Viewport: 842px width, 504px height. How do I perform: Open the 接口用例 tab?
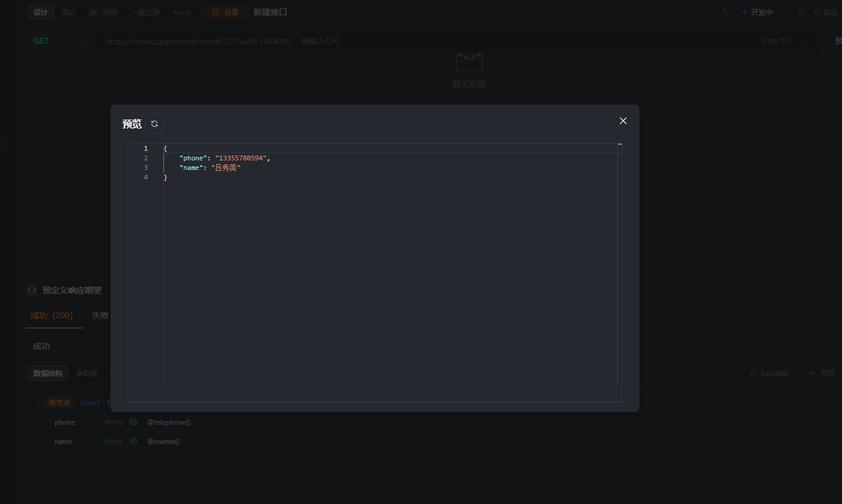pos(103,12)
